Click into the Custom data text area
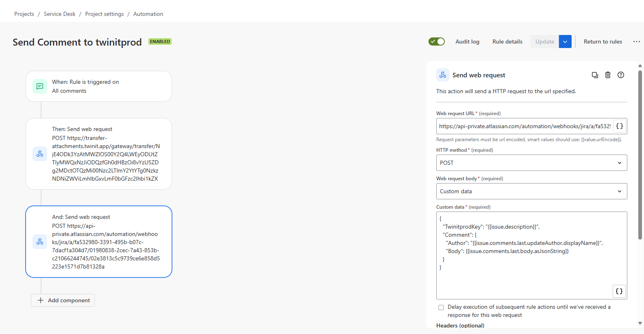Viewport: 644px width, 334px height. (531, 255)
